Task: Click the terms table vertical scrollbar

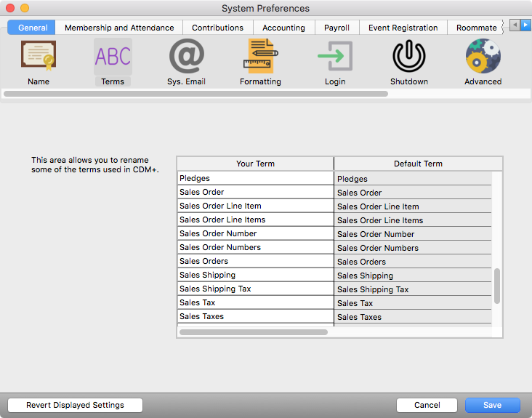Action: coord(497,286)
